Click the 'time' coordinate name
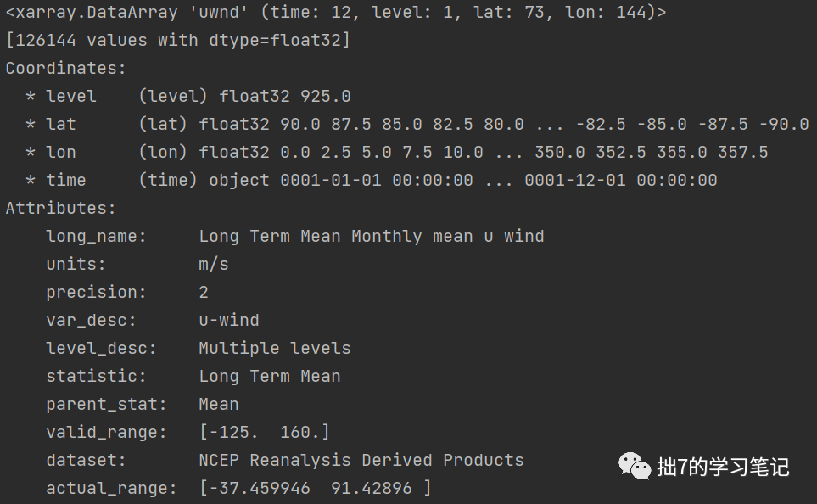This screenshot has width=817, height=504. tap(66, 180)
